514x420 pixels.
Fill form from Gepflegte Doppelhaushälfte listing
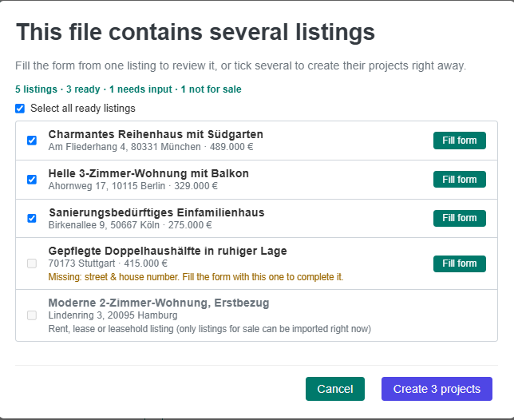coord(459,263)
